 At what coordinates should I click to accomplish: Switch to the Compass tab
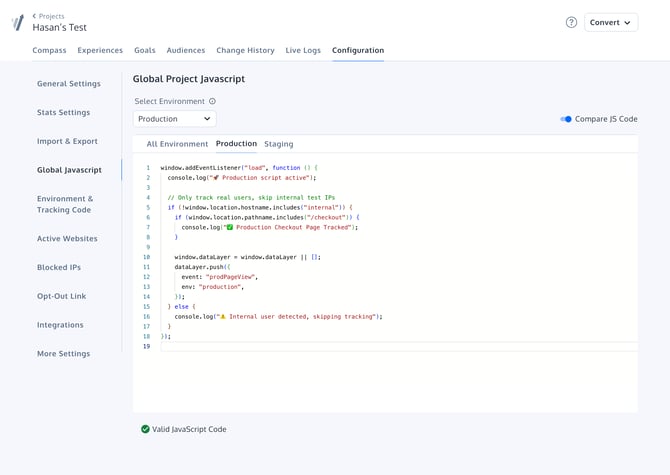tap(49, 50)
